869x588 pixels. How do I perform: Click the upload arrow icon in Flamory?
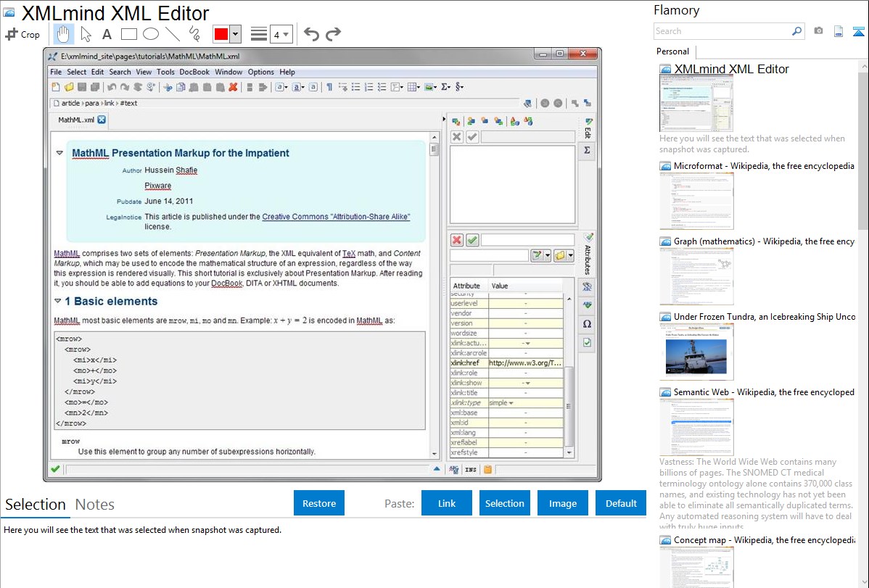point(858,31)
